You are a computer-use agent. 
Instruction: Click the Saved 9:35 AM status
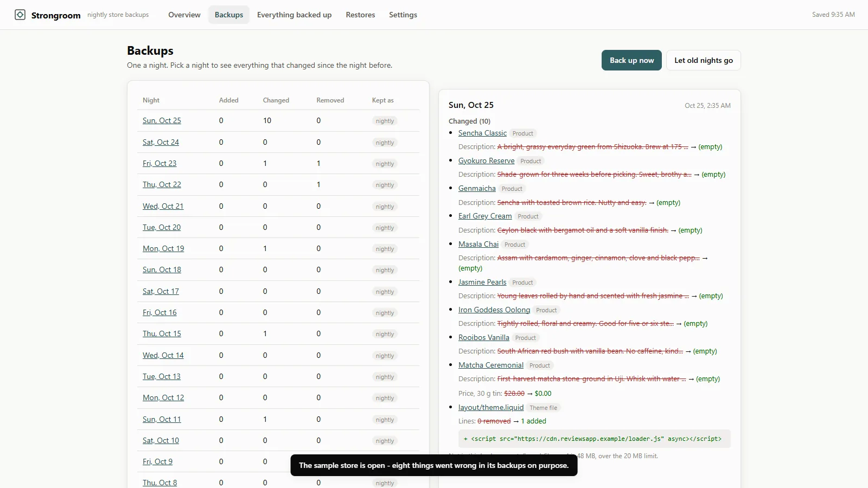click(x=833, y=15)
